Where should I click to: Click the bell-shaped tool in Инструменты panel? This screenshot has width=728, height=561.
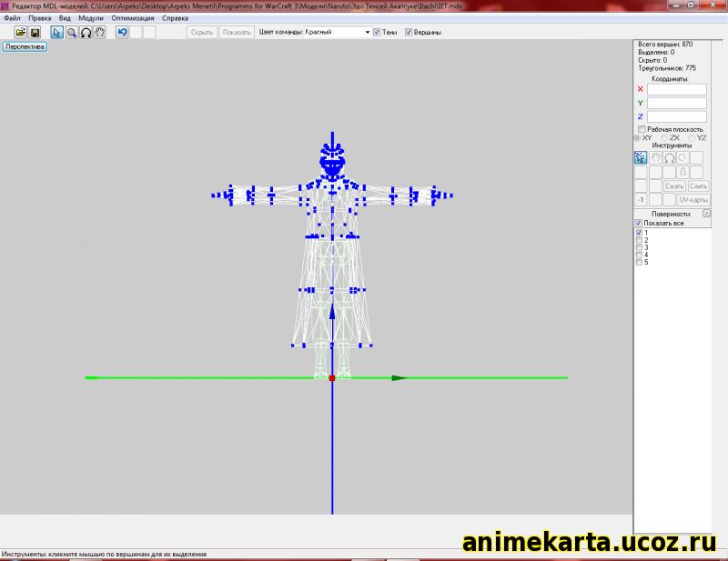point(682,172)
